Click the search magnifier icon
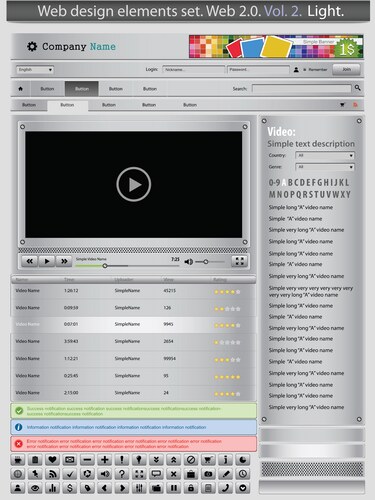The image size is (375, 500). [358, 88]
